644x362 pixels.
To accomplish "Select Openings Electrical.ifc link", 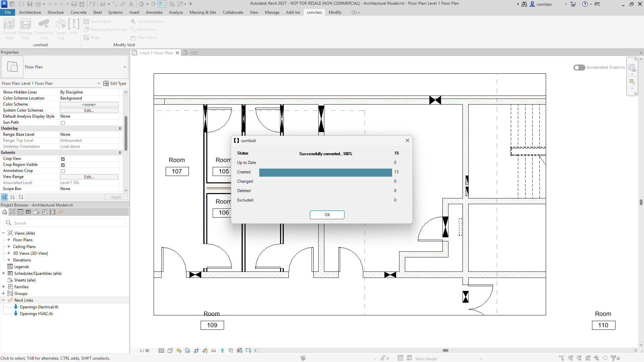I will 39,307.
